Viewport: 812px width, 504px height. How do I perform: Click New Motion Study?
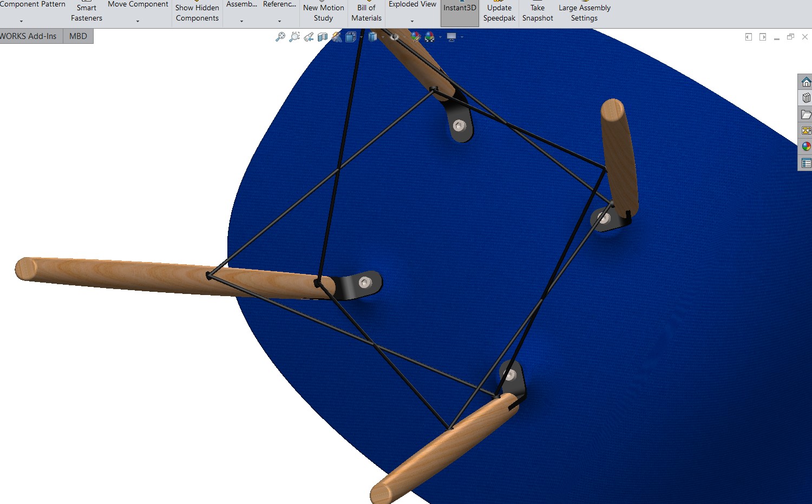click(x=324, y=12)
